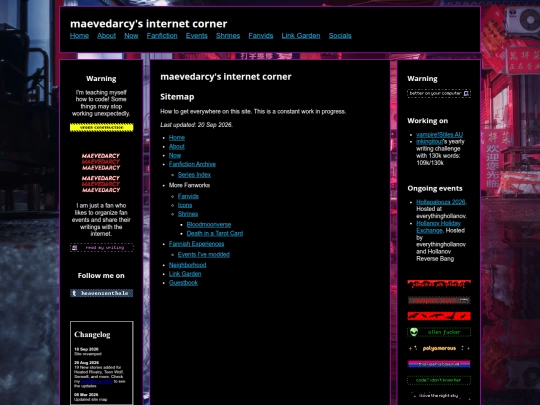540x405 pixels.
Task: Visit the heavenzenthale Tumblr badge
Action: (101, 293)
